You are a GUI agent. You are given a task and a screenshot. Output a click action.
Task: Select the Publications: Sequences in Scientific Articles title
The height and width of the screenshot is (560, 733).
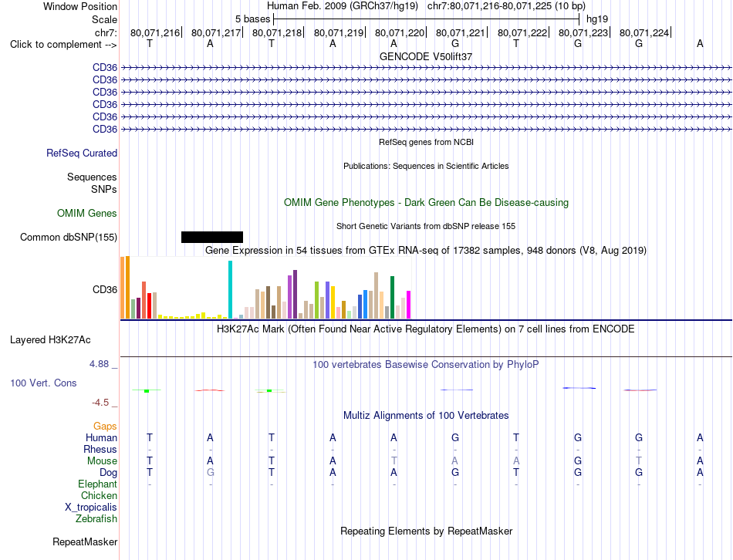point(426,166)
